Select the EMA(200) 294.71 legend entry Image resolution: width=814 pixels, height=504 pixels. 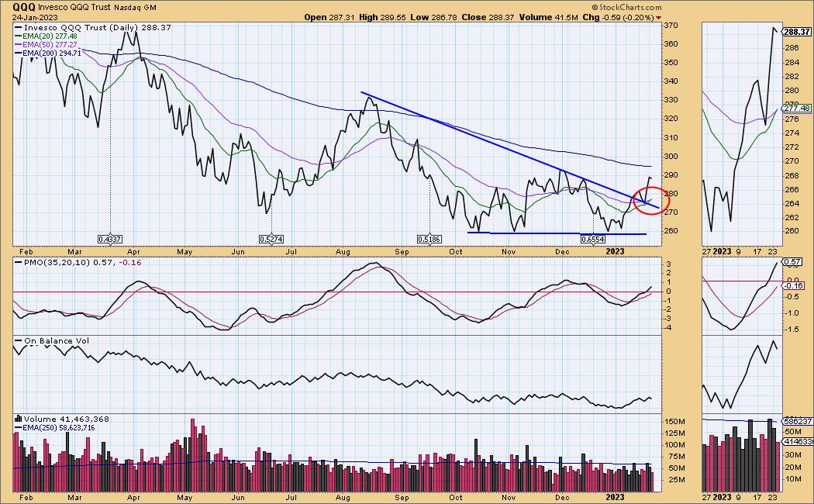[x=48, y=53]
